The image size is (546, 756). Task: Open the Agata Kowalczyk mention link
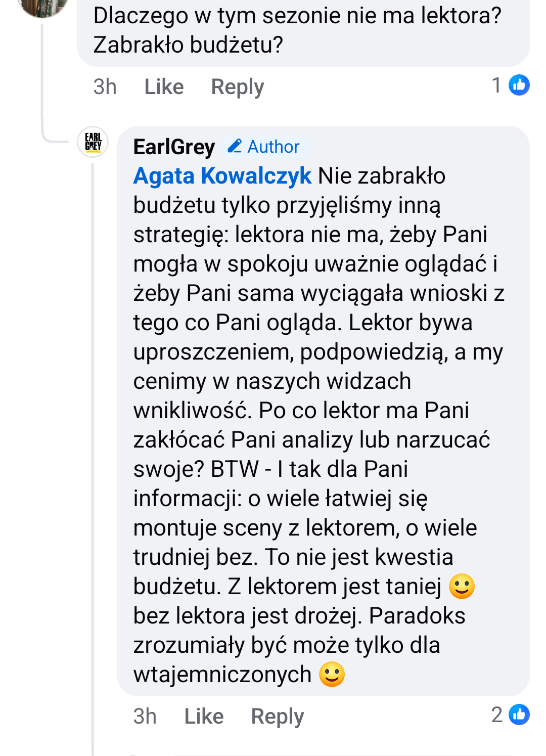point(222,176)
